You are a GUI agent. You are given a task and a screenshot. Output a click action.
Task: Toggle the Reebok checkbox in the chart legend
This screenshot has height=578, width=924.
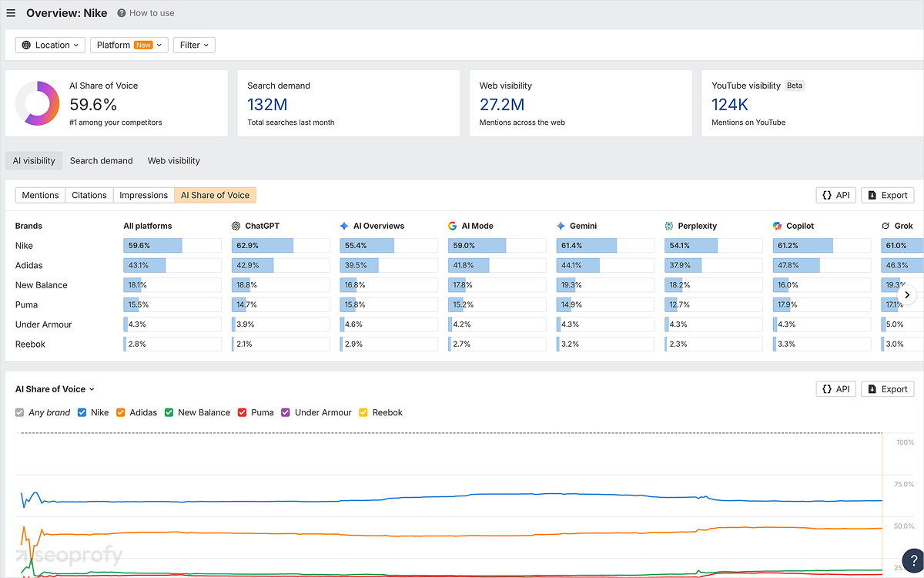pyautogui.click(x=364, y=412)
